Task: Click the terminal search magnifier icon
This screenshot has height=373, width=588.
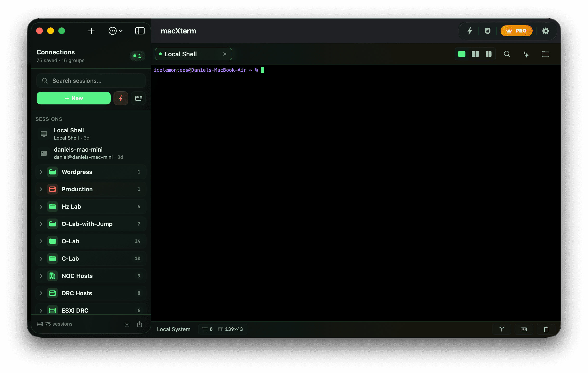Action: (507, 54)
